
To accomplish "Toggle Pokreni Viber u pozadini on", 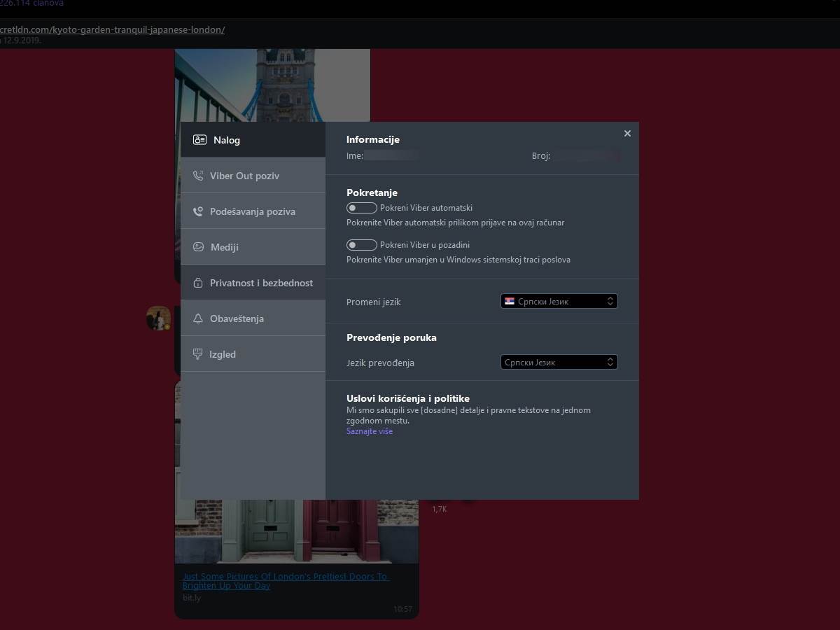I will pos(361,244).
